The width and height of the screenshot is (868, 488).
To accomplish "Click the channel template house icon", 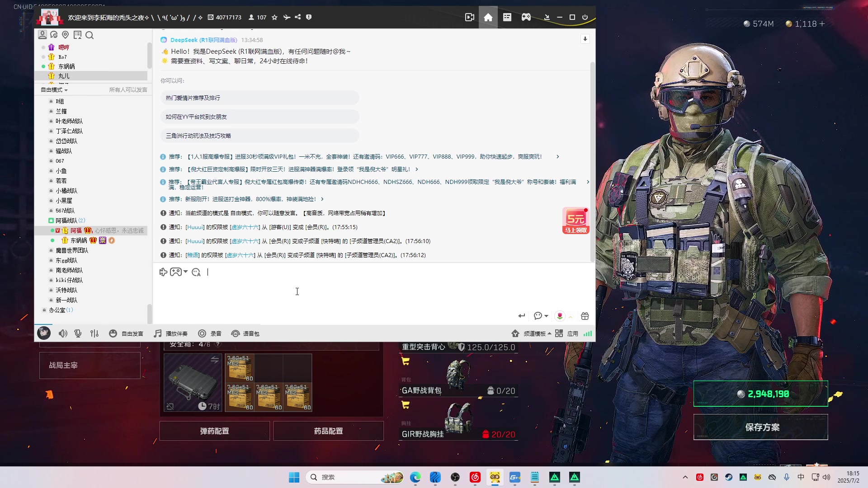I will 515,333.
